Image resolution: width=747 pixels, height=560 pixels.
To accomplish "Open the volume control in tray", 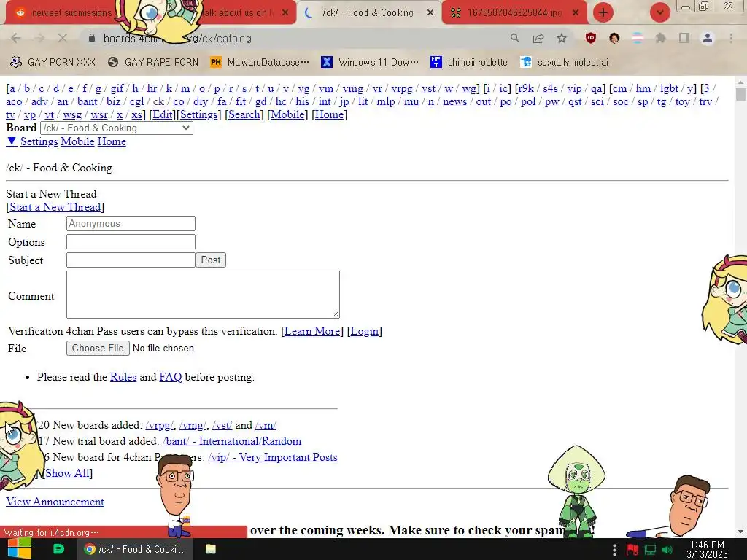I will click(667, 550).
